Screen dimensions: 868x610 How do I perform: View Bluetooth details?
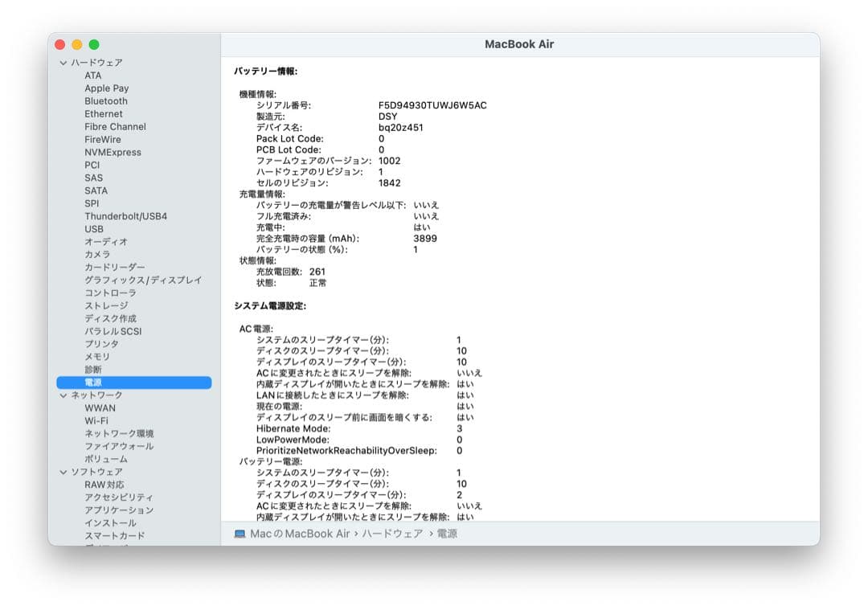[107, 100]
